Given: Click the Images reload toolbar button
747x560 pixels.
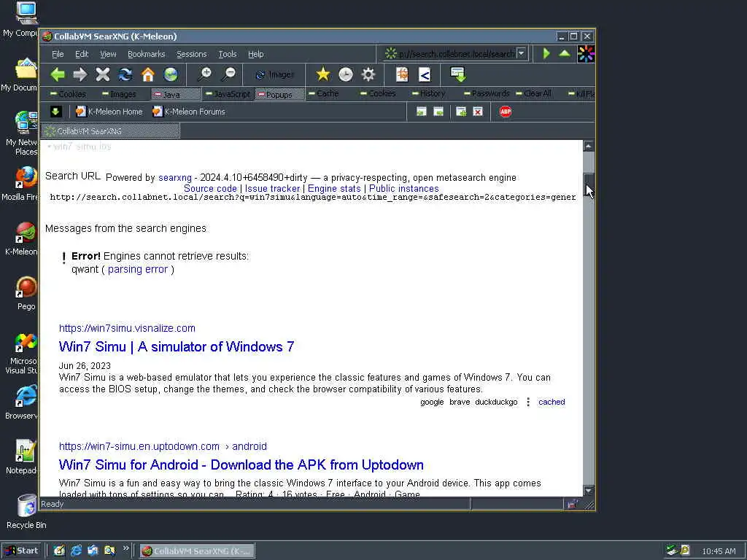Looking at the screenshot, I should 275,75.
